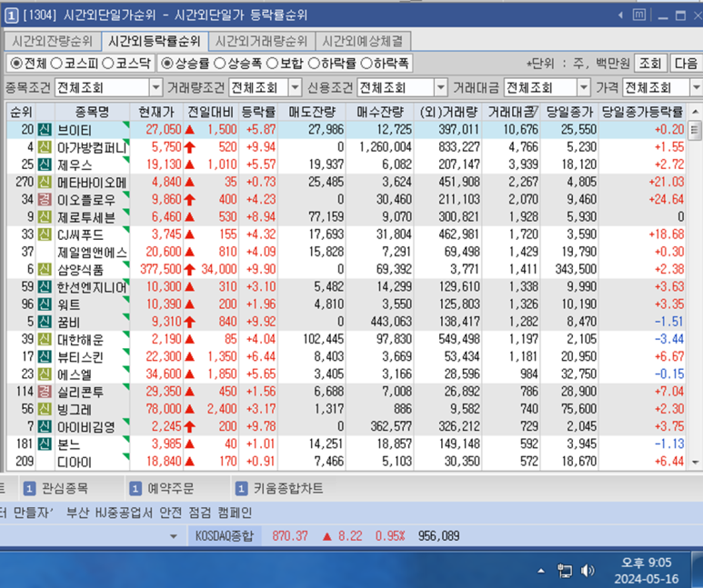Click the 신 badge on the 아가방컴퍼니 row
Image resolution: width=703 pixels, height=588 pixels.
[x=45, y=147]
